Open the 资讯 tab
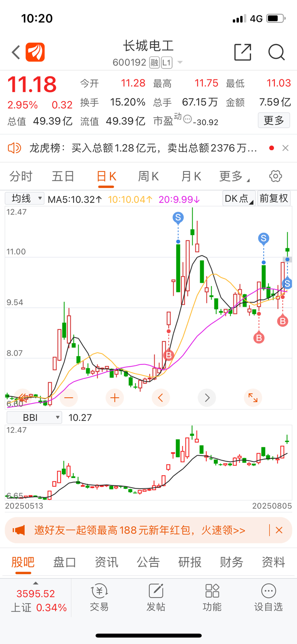Image resolution: width=297 pixels, height=644 pixels. point(106,562)
